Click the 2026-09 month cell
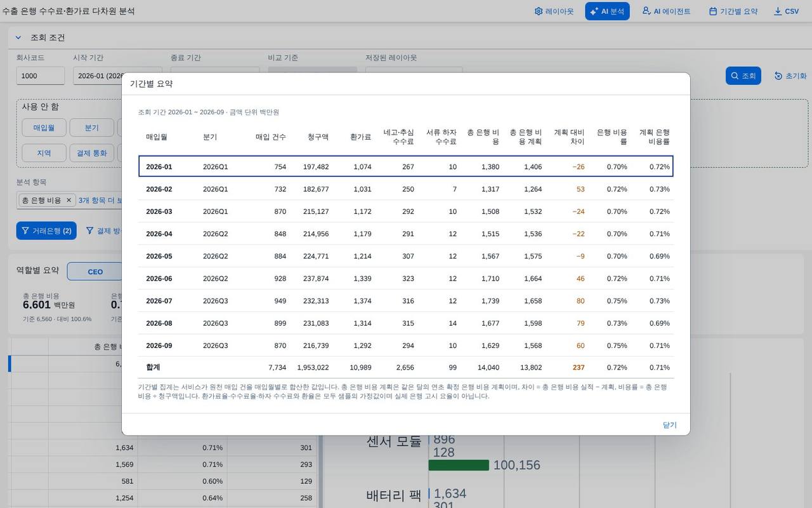The image size is (812, 508). click(x=159, y=345)
